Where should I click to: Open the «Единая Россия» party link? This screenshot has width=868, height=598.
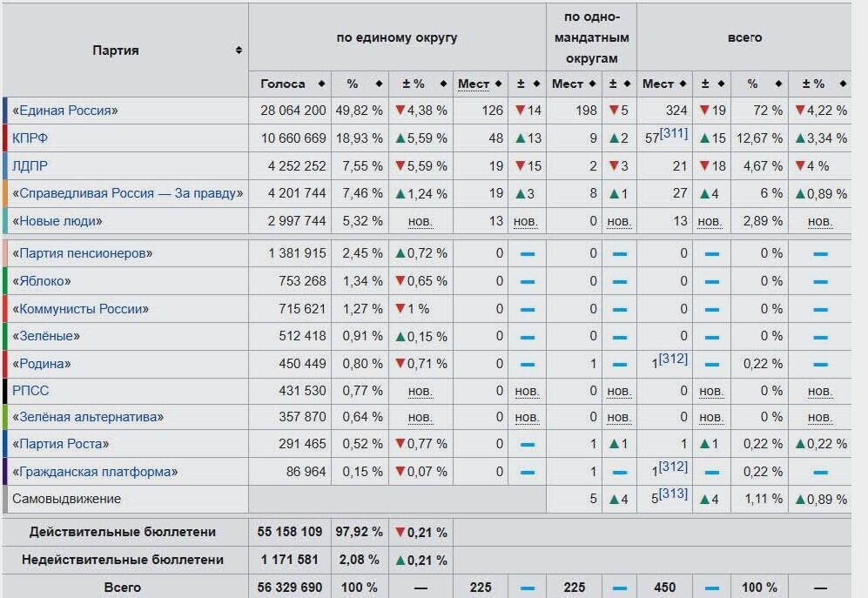65,111
